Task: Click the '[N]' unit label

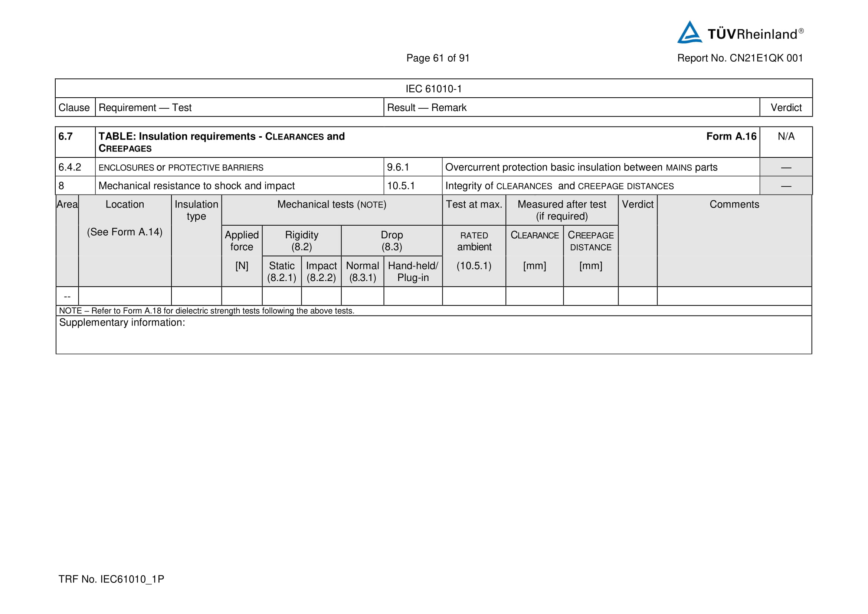Action: pyautogui.click(x=242, y=266)
